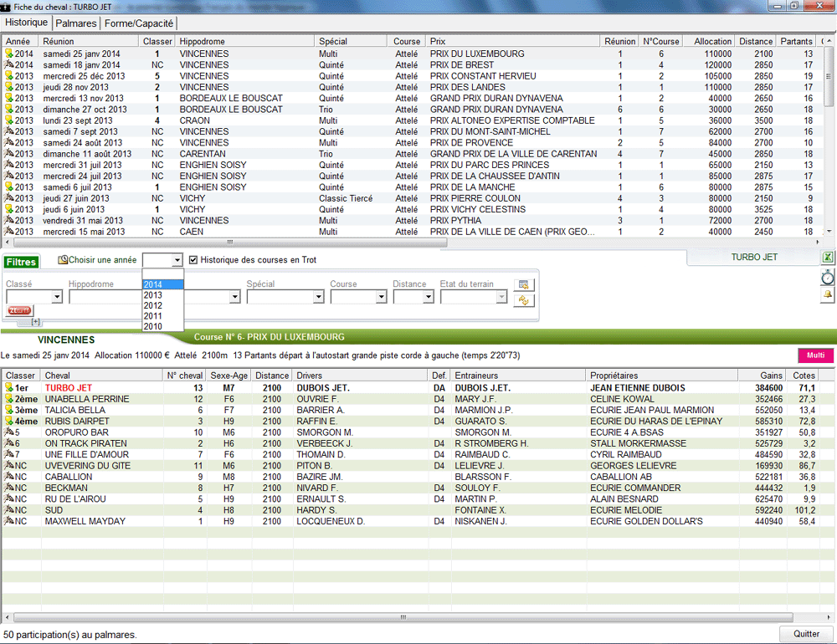Click the pink Multi button
This screenshot has width=837, height=644.
(x=815, y=355)
